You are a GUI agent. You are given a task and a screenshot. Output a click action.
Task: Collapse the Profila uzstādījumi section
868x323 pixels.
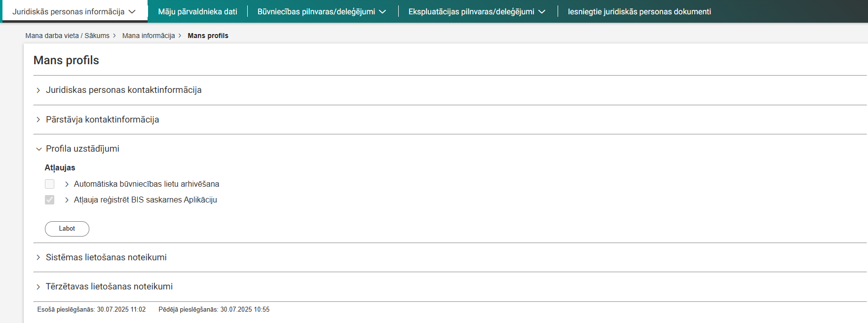point(82,149)
